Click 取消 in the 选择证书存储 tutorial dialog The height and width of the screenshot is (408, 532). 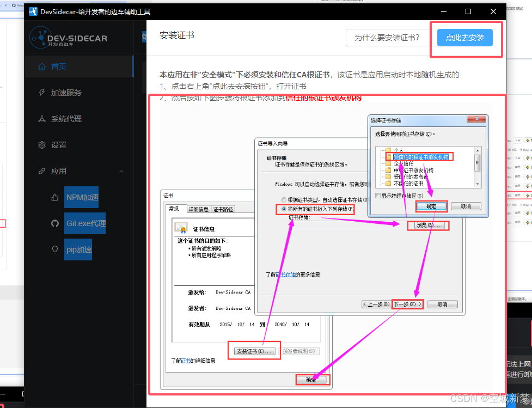pyautogui.click(x=466, y=206)
